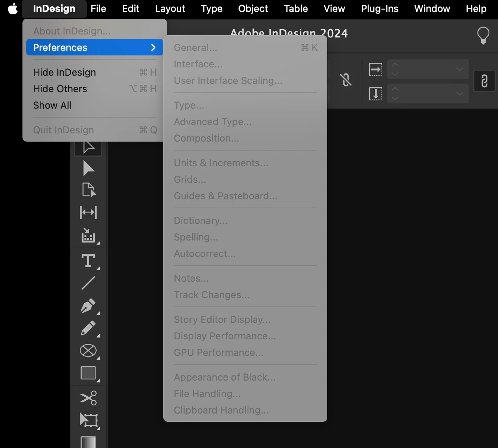Select the Rectangle tool
This screenshot has width=498, height=448.
click(x=88, y=373)
